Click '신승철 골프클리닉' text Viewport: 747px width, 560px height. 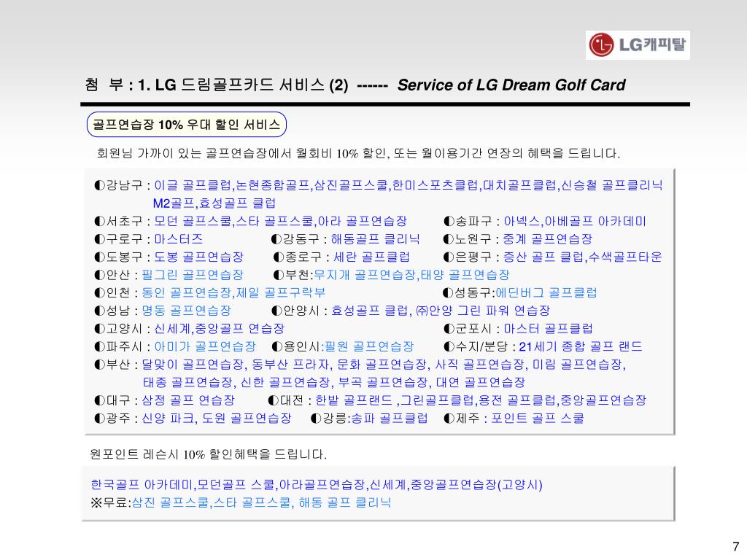tap(612, 185)
